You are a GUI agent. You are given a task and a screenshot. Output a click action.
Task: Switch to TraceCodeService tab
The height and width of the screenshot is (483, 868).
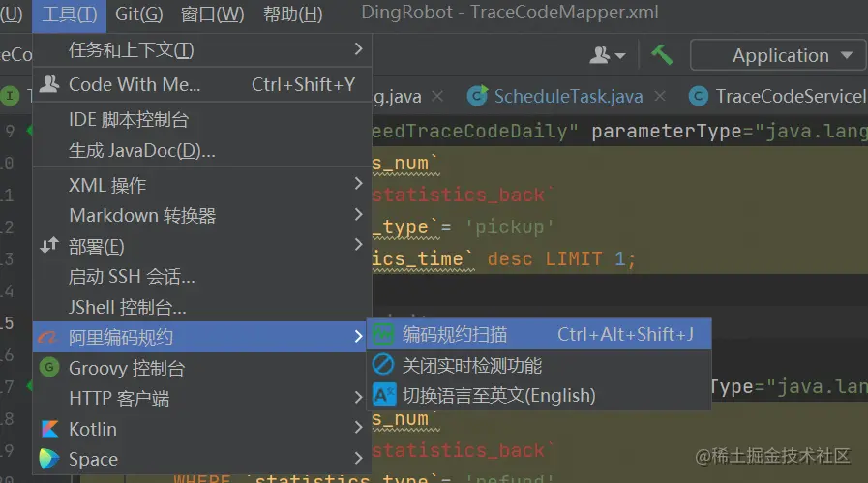tap(790, 97)
